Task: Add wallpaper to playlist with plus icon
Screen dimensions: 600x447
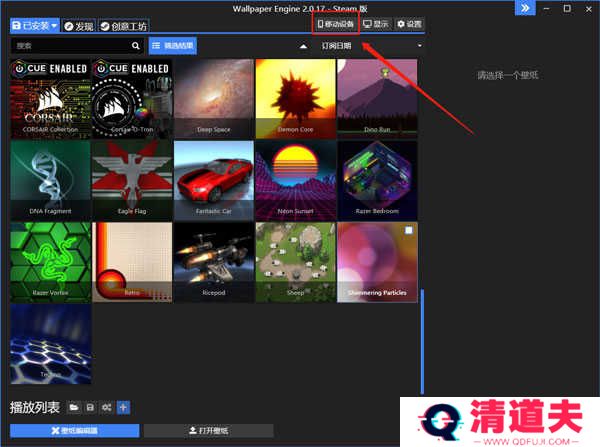Action: tap(123, 407)
